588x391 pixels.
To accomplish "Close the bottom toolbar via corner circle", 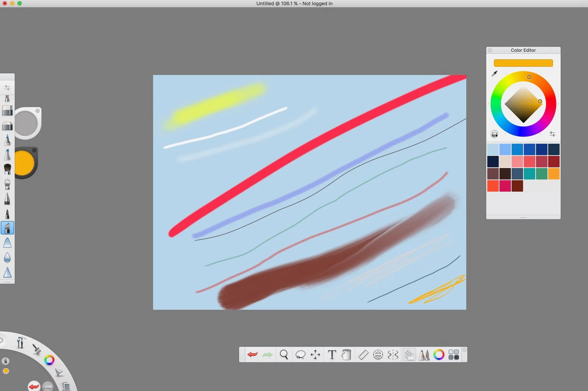I will pos(464,350).
